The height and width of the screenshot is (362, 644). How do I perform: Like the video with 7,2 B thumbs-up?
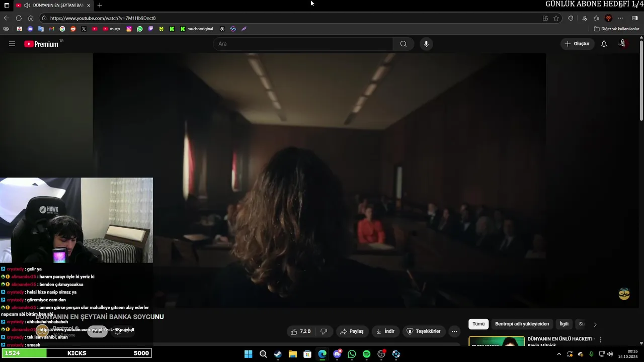point(301,331)
